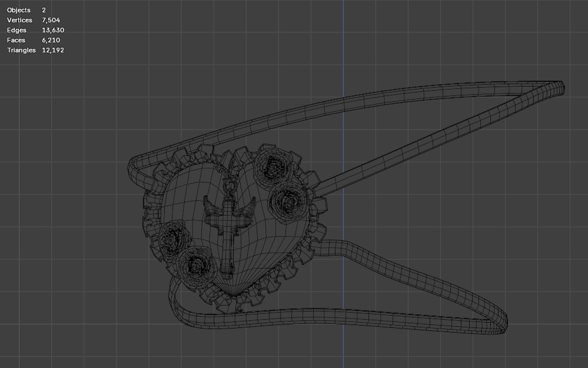The width and height of the screenshot is (588, 368).
Task: Click the "Edges" statistics label
Action: (16, 31)
